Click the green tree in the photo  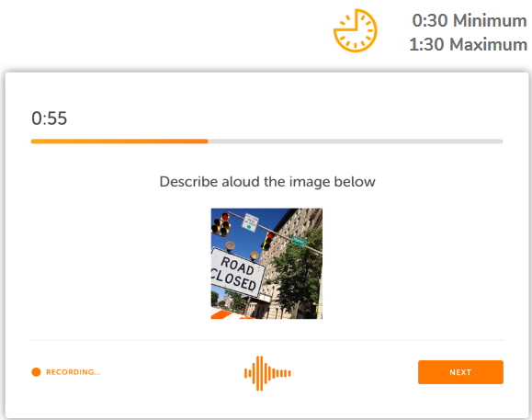pyautogui.click(x=299, y=275)
